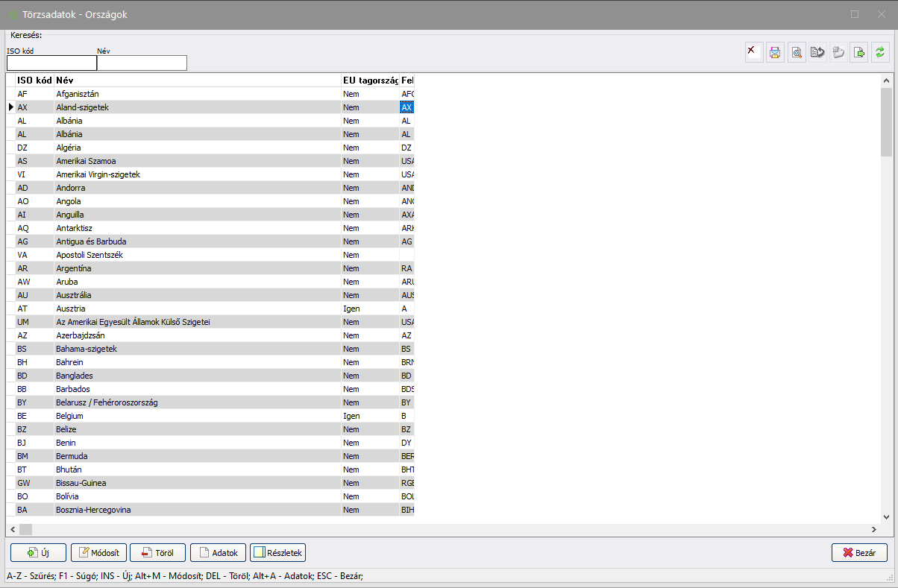This screenshot has width=898, height=588.
Task: Click the clear filter X icon
Action: [754, 52]
